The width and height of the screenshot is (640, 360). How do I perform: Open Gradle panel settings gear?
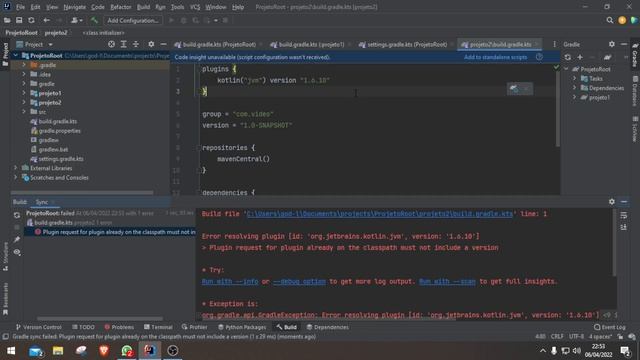coord(611,44)
